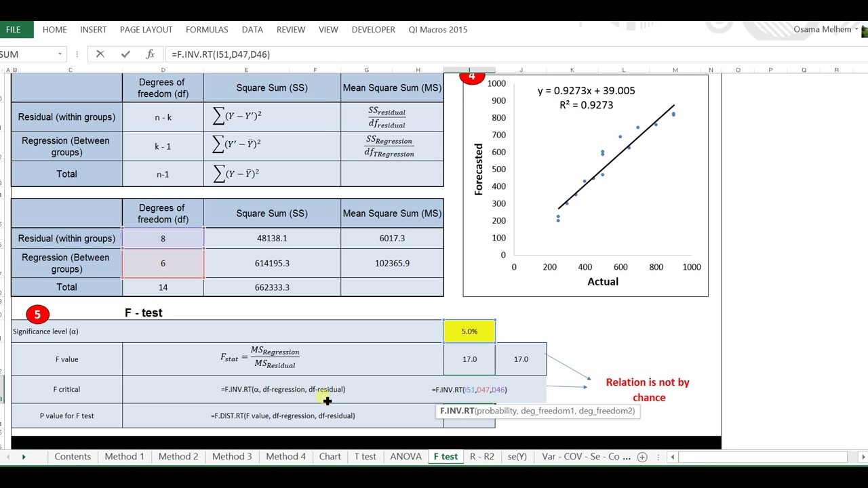The image size is (868, 488).
Task: Click the Name Box field
Action: [27, 54]
